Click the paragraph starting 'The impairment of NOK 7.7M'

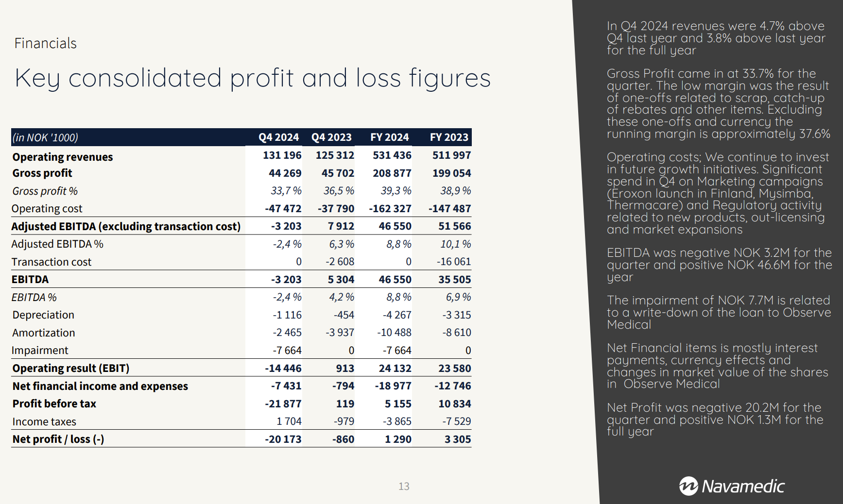pyautogui.click(x=719, y=313)
